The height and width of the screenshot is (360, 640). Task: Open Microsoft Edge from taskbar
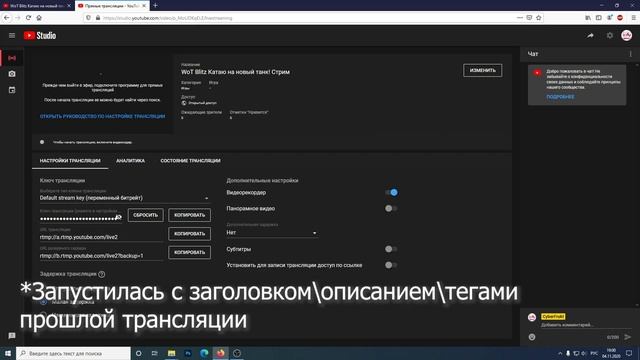point(204,353)
